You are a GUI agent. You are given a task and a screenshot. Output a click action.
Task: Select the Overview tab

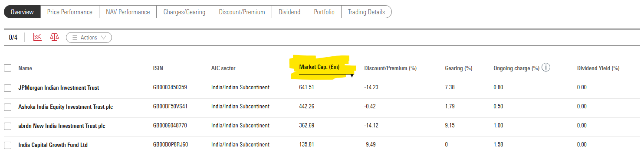(x=22, y=12)
